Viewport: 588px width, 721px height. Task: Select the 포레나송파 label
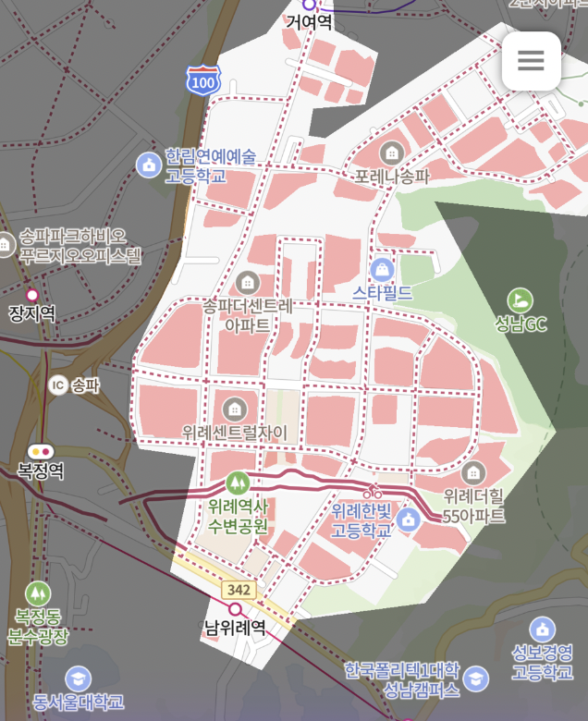tap(392, 177)
